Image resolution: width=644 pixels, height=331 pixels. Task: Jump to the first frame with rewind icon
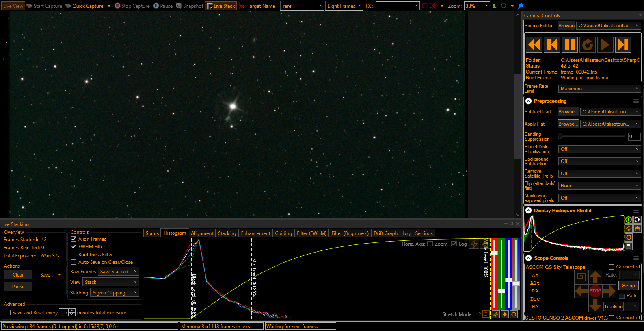pyautogui.click(x=534, y=44)
